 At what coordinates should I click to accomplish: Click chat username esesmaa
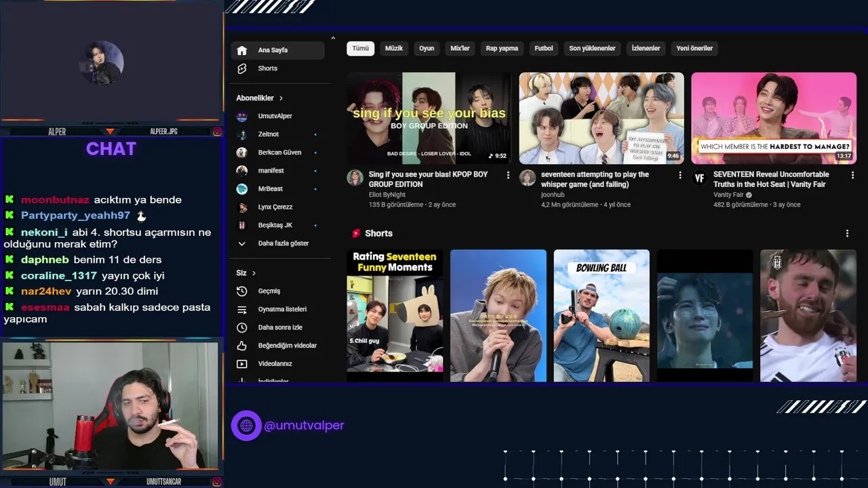coord(45,308)
